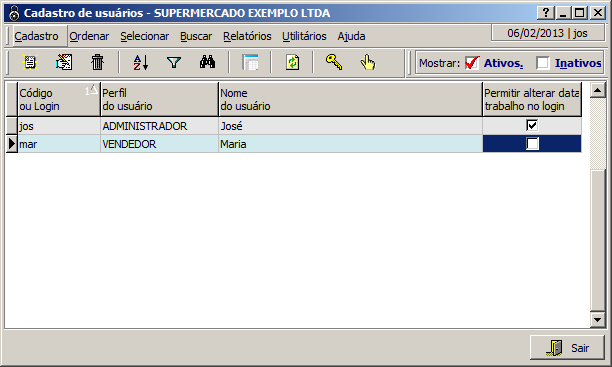Delete user with the trash icon
The width and height of the screenshot is (612, 367).
97,62
